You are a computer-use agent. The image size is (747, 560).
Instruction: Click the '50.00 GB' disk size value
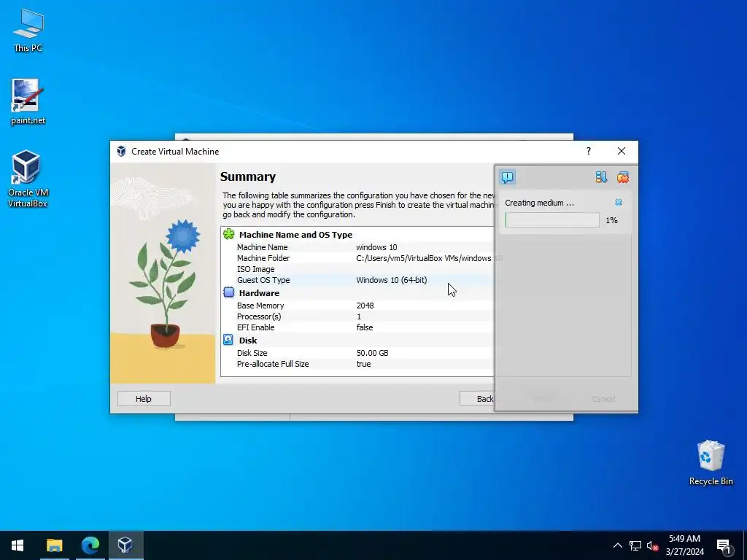point(372,353)
